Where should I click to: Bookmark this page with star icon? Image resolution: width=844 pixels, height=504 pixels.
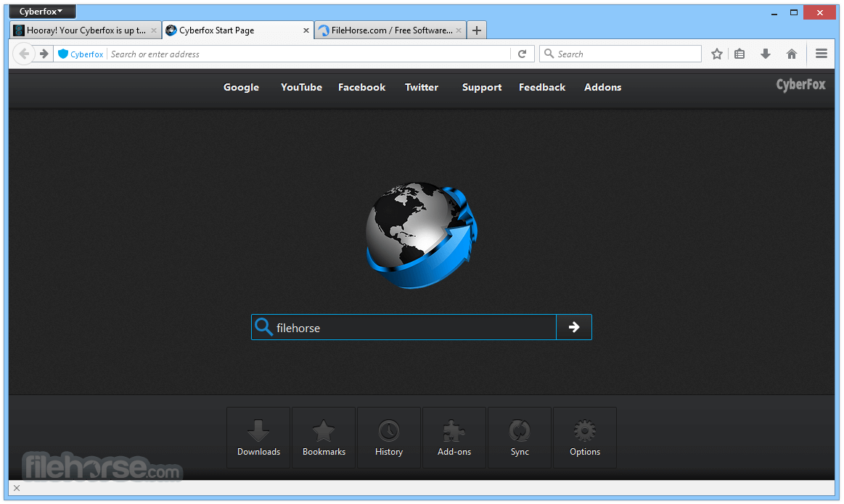coord(716,54)
